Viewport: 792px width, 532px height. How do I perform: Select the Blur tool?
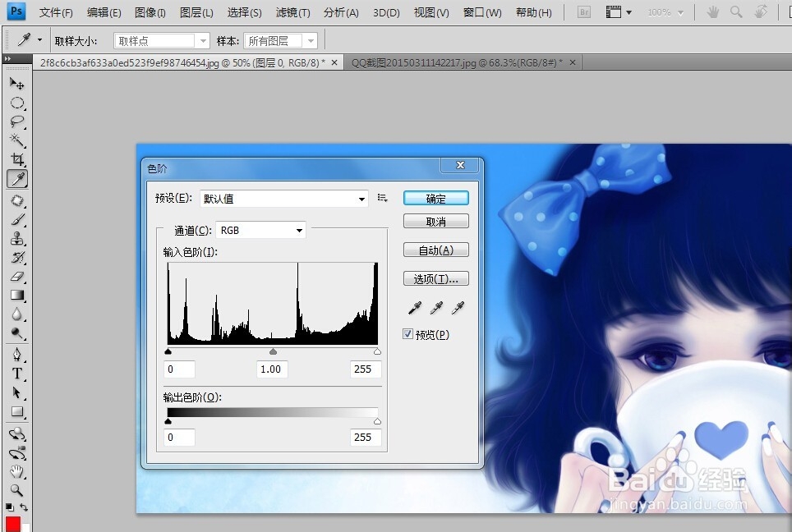coord(16,314)
